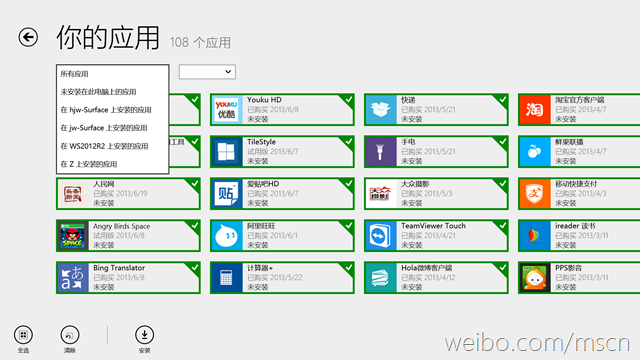Choose 在 Z 上安装的应用 option
The height and width of the screenshot is (360, 640).
click(113, 164)
